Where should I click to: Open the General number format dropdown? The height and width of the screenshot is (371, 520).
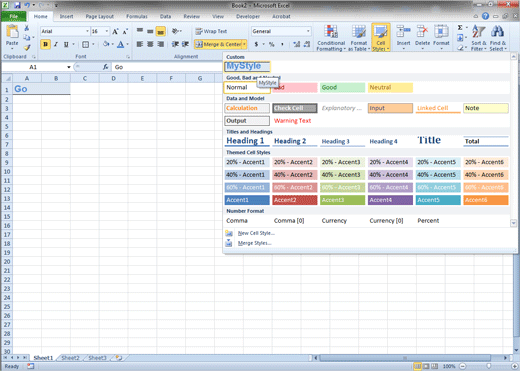pyautogui.click(x=308, y=31)
